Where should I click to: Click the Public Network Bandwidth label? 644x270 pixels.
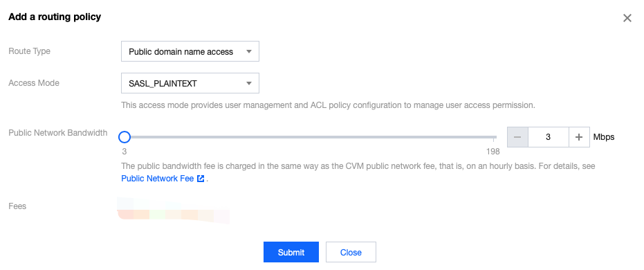58,133
